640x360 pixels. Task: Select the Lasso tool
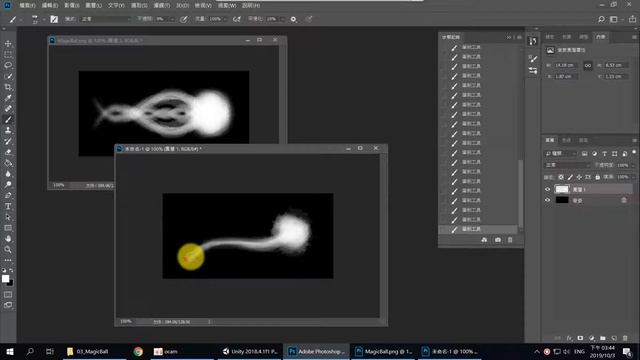(8, 65)
